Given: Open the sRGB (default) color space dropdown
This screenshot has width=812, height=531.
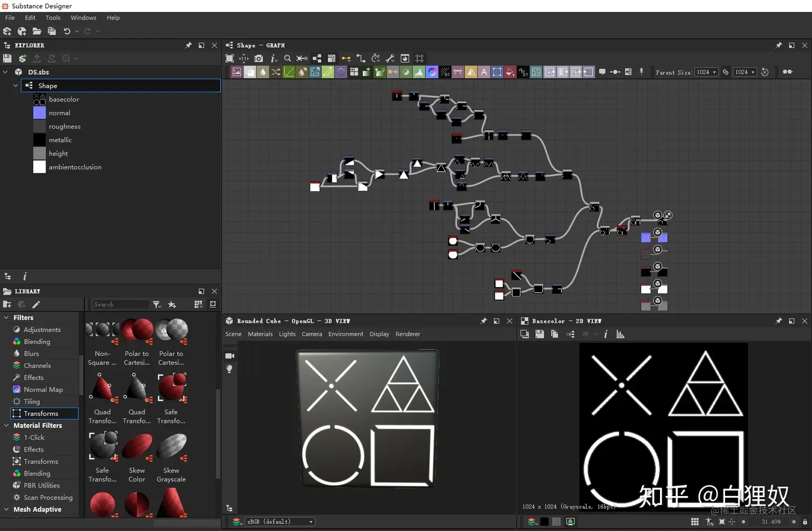Looking at the screenshot, I should [280, 522].
